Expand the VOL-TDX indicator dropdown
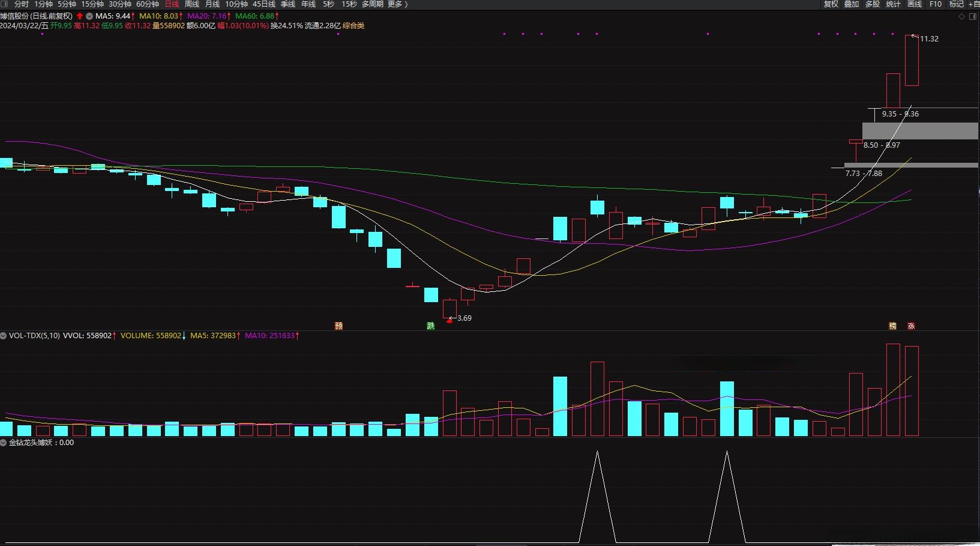Image resolution: width=980 pixels, height=546 pixels. click(4, 336)
